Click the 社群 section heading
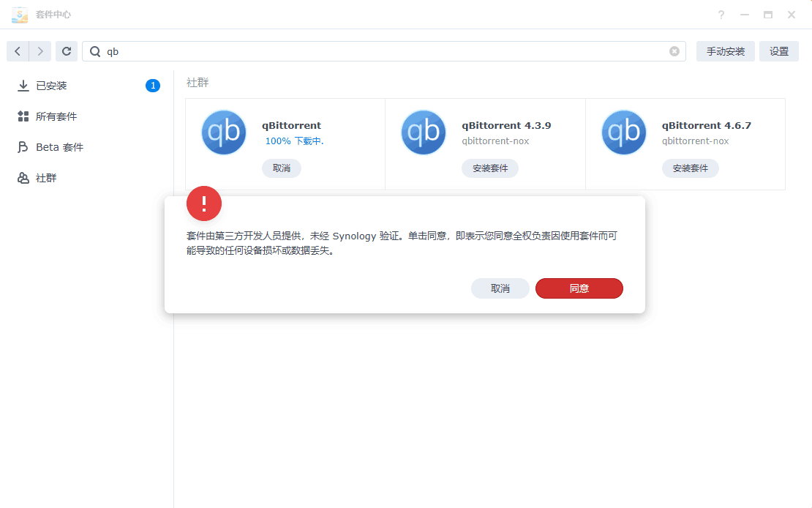The image size is (812, 508). [198, 83]
